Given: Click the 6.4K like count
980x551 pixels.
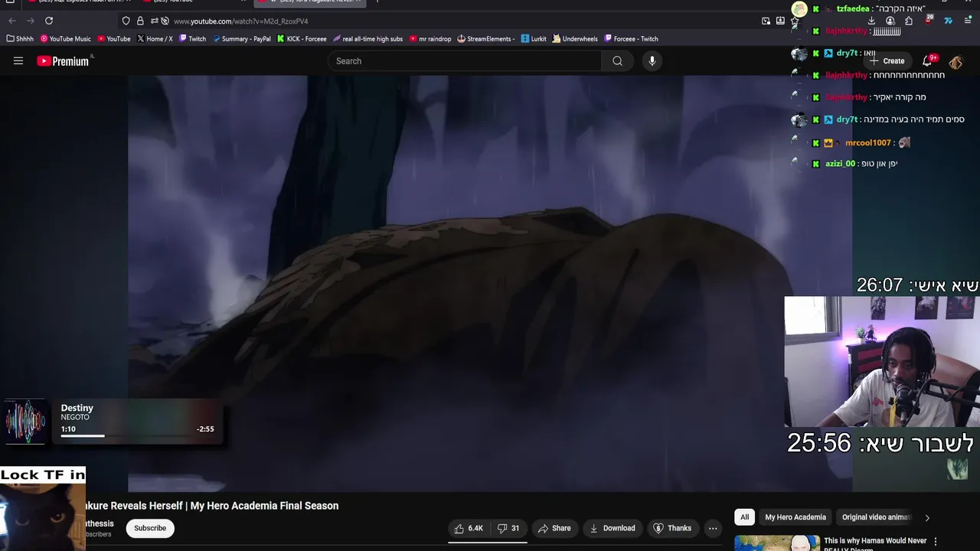Looking at the screenshot, I should click(x=475, y=528).
